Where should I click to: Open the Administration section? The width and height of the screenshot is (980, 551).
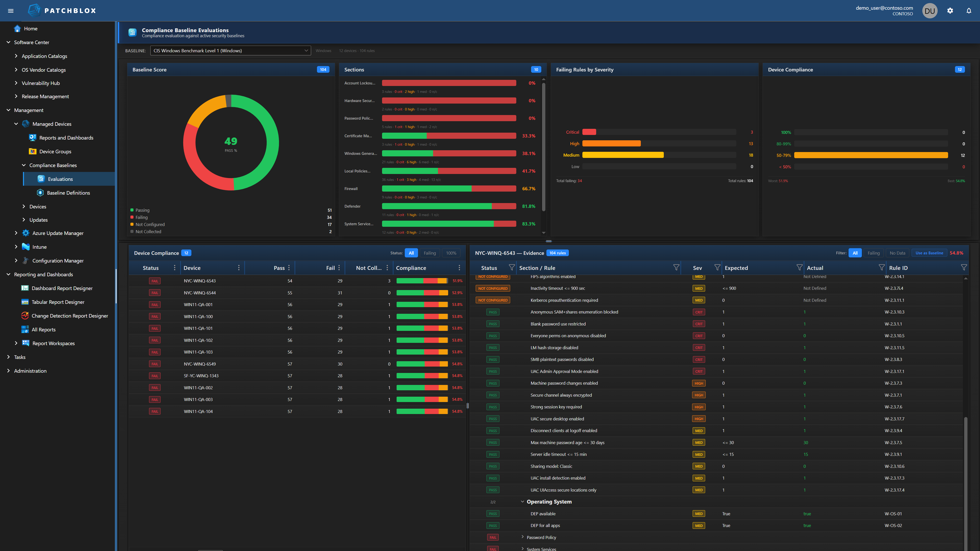30,371
